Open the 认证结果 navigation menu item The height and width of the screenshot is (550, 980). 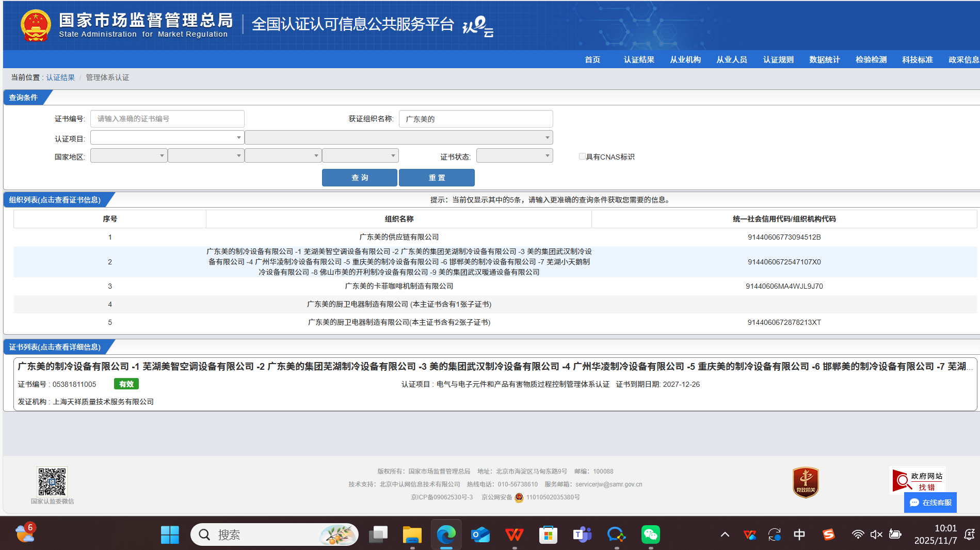[638, 59]
